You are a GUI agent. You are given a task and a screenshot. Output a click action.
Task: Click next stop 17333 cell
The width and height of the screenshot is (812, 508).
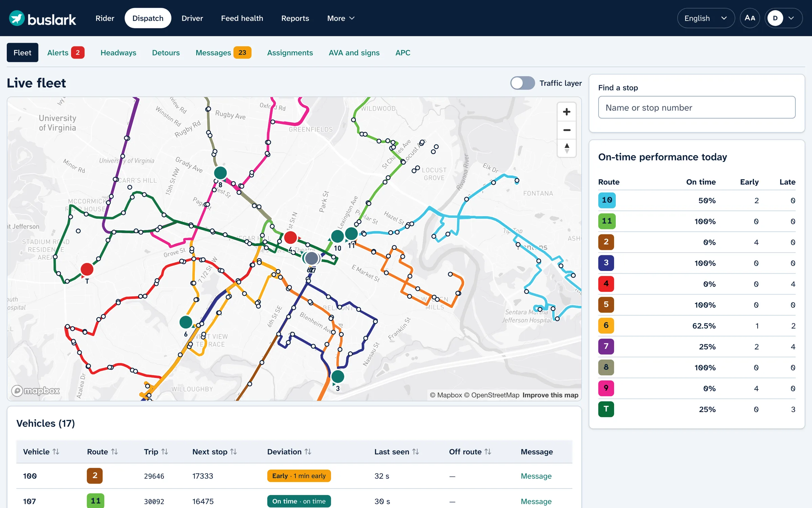pos(203,476)
